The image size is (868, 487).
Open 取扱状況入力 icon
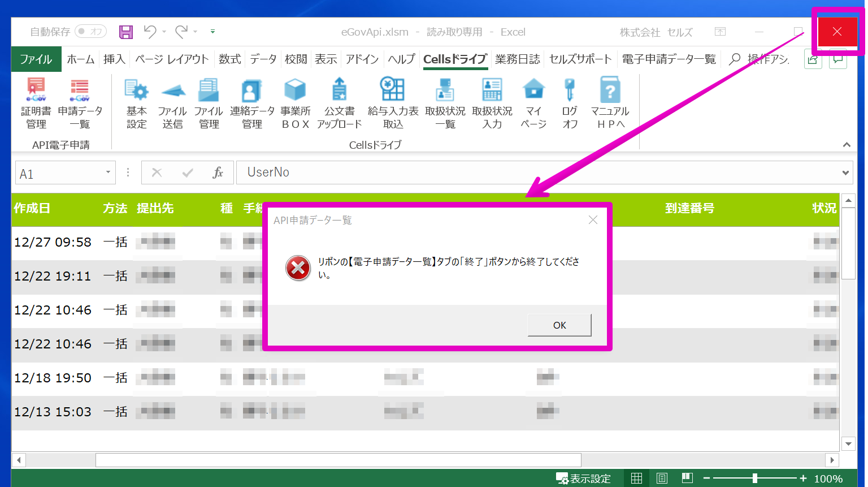tap(492, 104)
